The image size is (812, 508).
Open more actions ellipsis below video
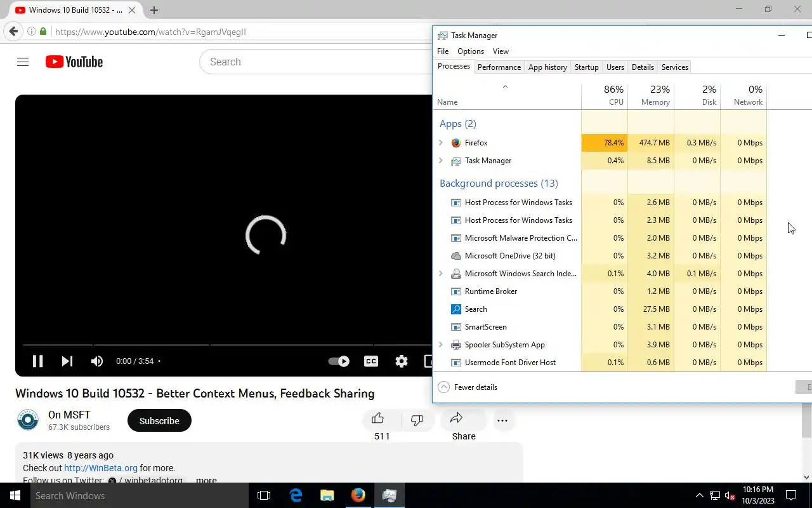click(502, 420)
